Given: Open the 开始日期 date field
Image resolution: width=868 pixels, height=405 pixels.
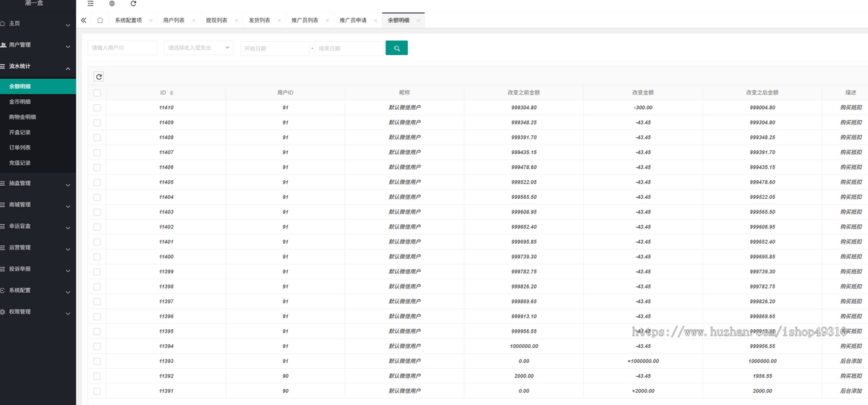Looking at the screenshot, I should point(275,48).
